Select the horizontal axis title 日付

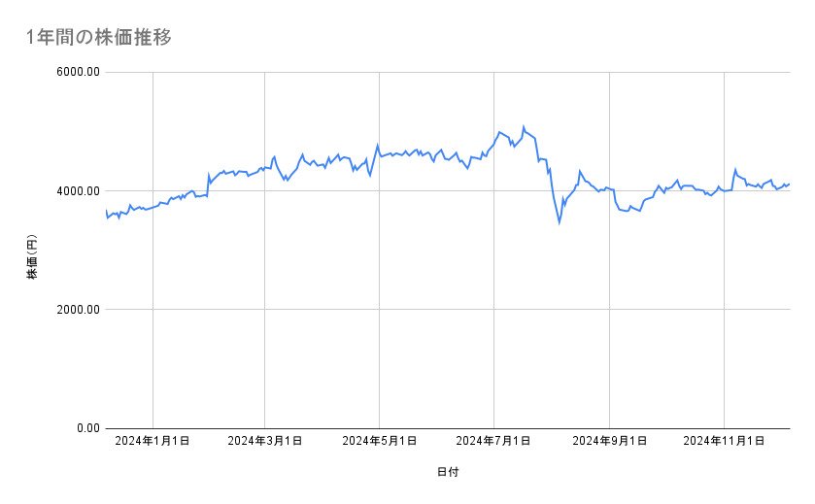coord(448,472)
